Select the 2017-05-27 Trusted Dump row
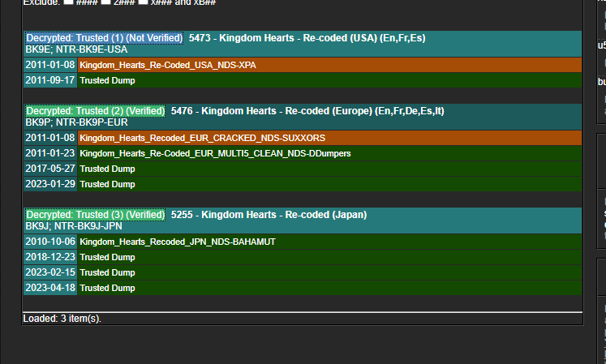Image resolution: width=606 pixels, height=364 pixels. point(303,169)
